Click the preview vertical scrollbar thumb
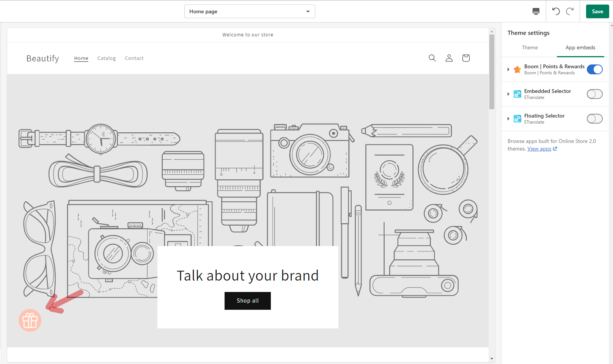 point(492,72)
